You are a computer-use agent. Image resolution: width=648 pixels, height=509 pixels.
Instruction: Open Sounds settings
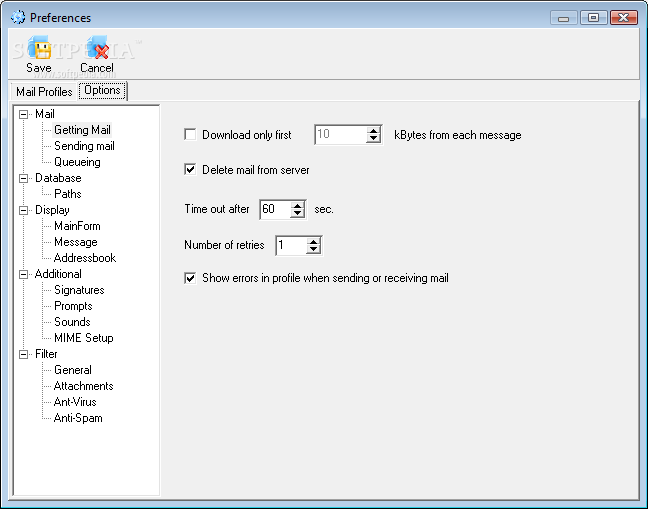(x=72, y=322)
